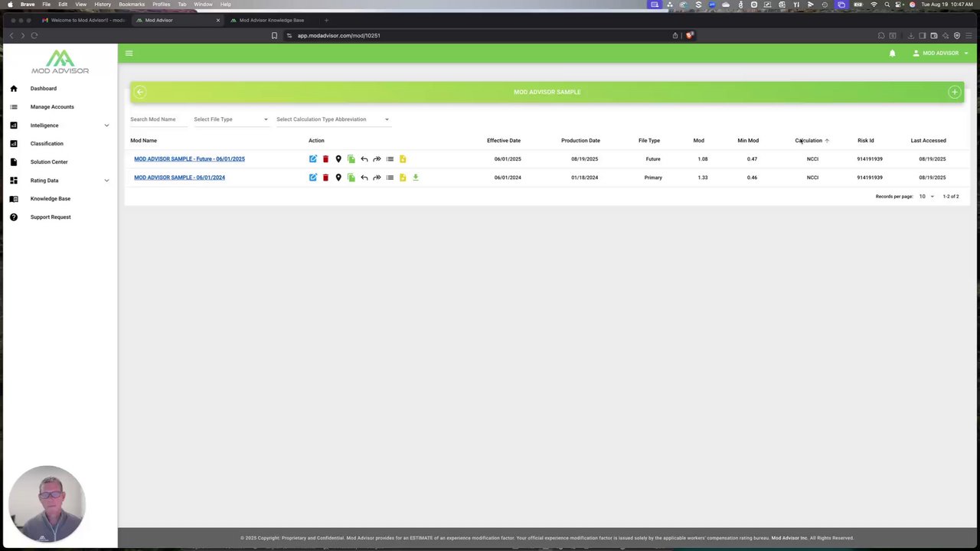The width and height of the screenshot is (980, 551).
Task: Click the webcam presenter thumbnail
Action: pos(47,504)
